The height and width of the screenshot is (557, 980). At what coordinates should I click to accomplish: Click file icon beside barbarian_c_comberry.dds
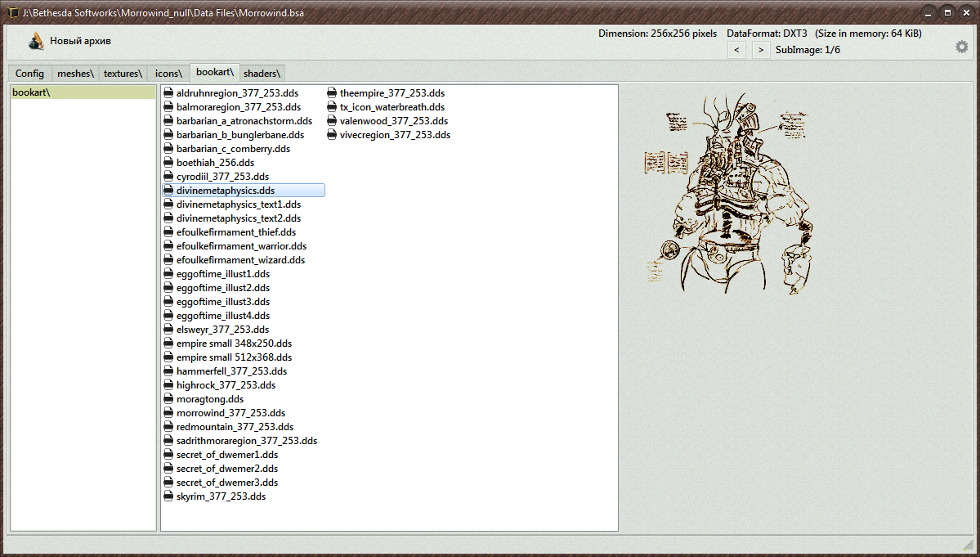click(168, 149)
